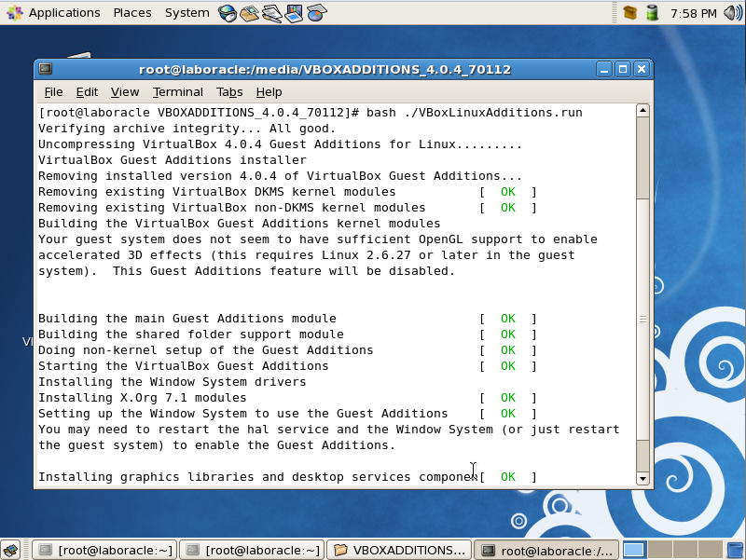Switch to the fourth workspace in switcher

(x=710, y=550)
